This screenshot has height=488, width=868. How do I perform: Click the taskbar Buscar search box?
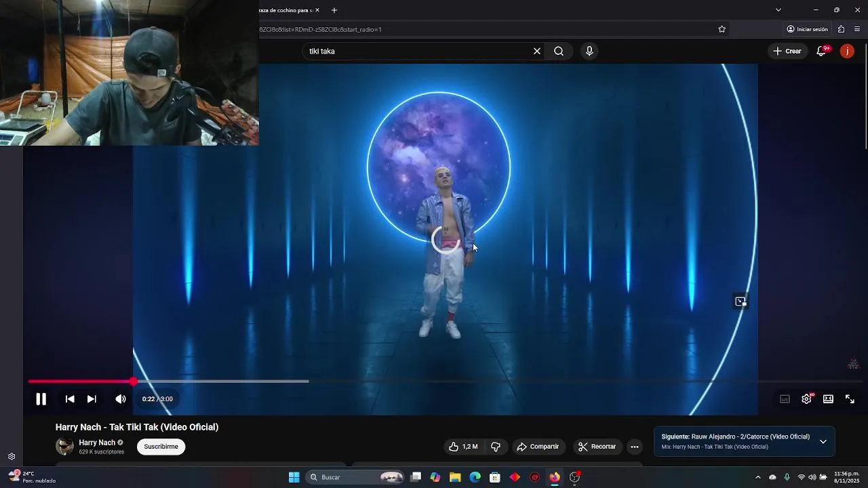356,477
